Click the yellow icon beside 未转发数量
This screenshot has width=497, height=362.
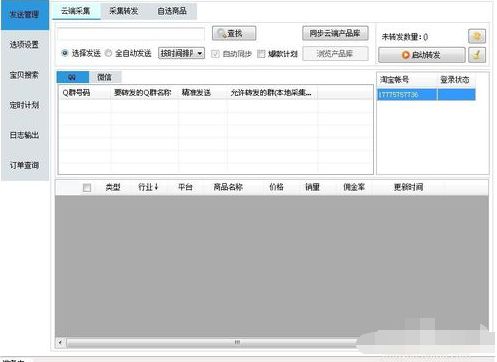click(x=477, y=36)
